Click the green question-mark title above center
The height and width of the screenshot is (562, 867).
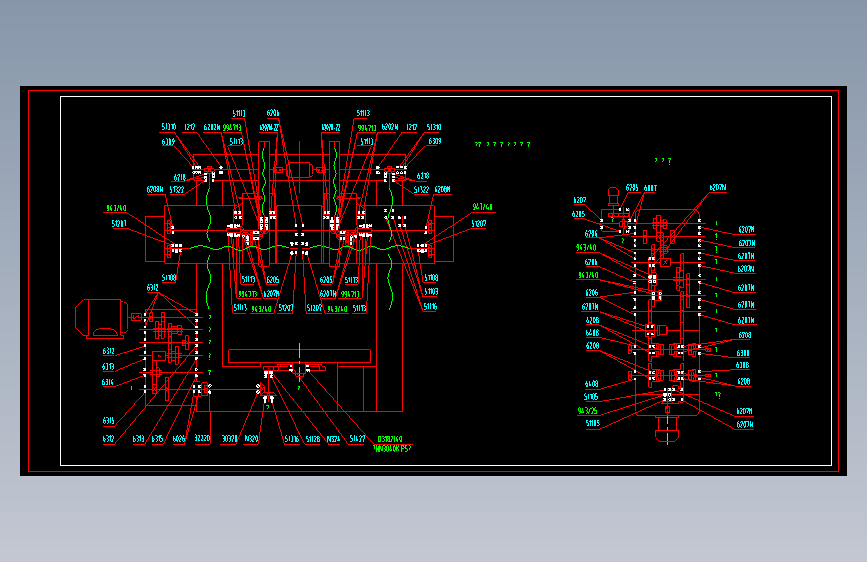(503, 144)
